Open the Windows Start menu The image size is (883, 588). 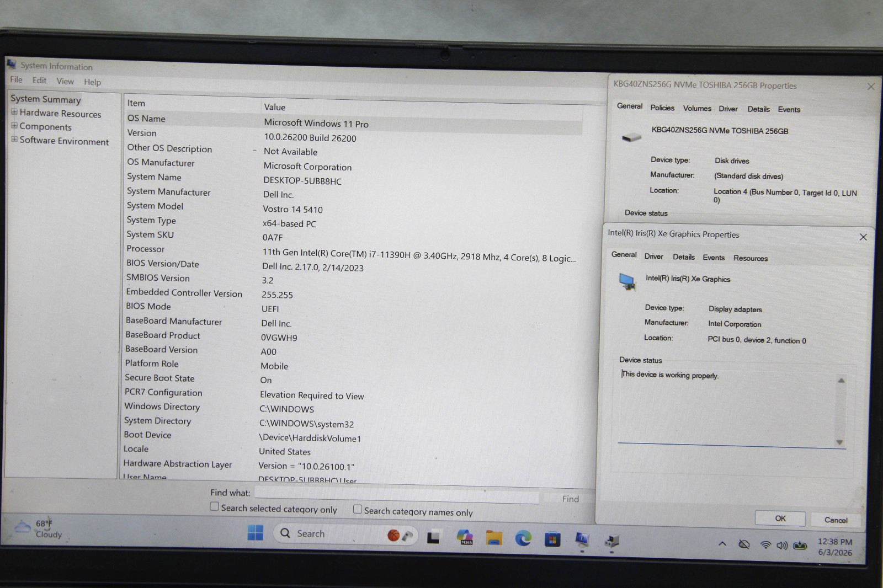pyautogui.click(x=255, y=533)
